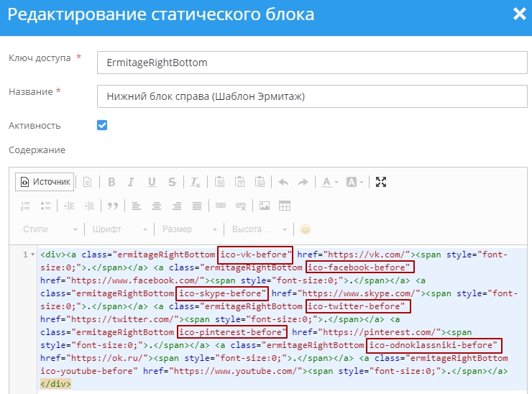The image size is (532, 394).
Task: Apply strikethrough formatting
Action: pos(172,182)
